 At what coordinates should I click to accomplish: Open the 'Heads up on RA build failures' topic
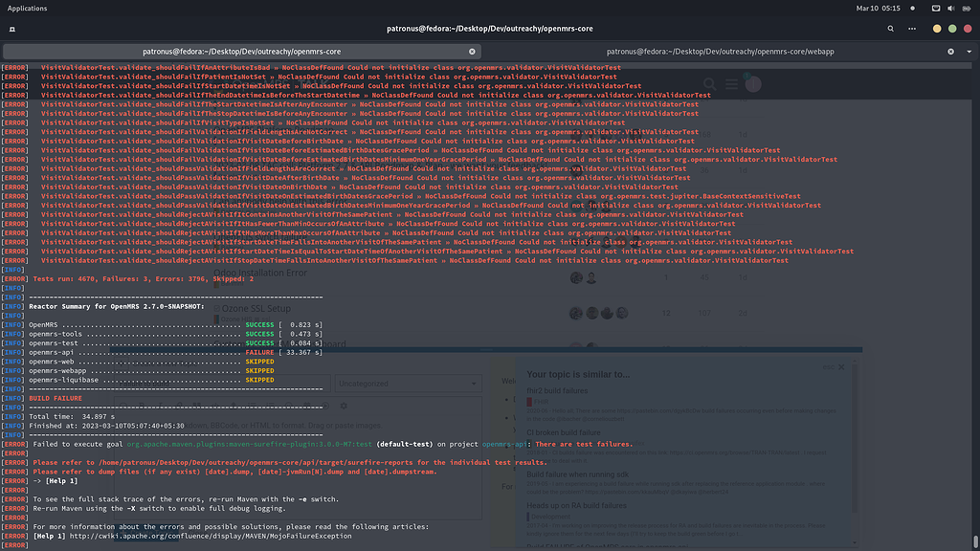(576, 505)
